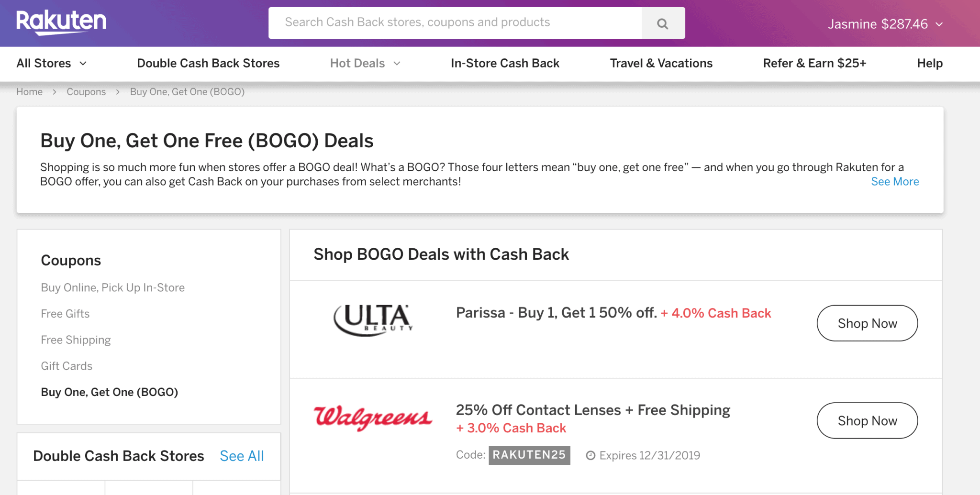Click the See More link

coord(894,182)
